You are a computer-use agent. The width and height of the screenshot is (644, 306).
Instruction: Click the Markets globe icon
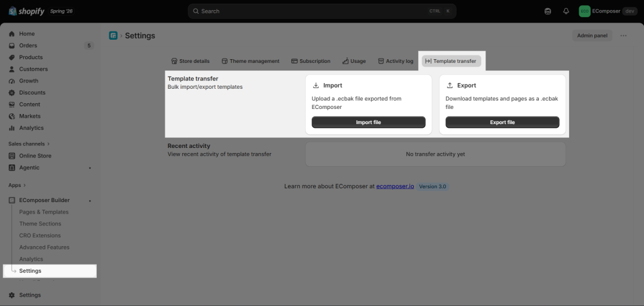pyautogui.click(x=11, y=116)
